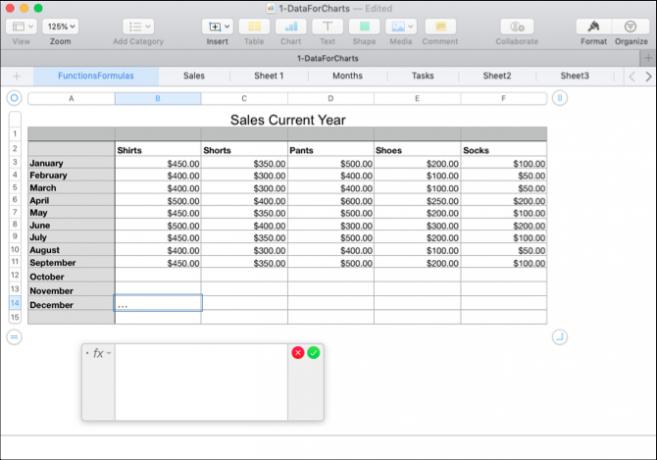The image size is (657, 460).
Task: Switch to the Sheet3 tab
Action: pyautogui.click(x=575, y=76)
